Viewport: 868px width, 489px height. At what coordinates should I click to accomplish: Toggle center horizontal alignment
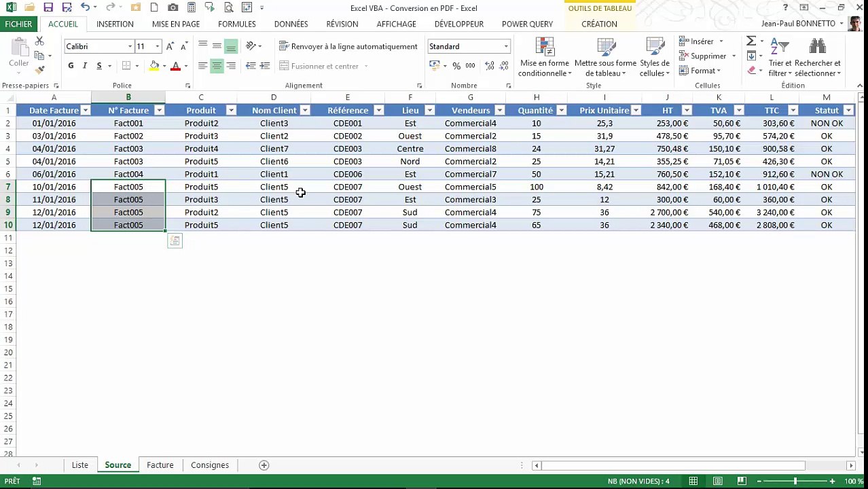(x=217, y=66)
